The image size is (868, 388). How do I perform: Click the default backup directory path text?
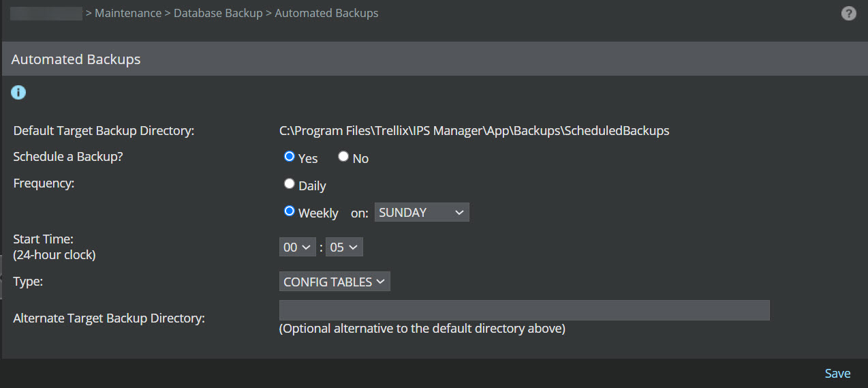pyautogui.click(x=474, y=130)
